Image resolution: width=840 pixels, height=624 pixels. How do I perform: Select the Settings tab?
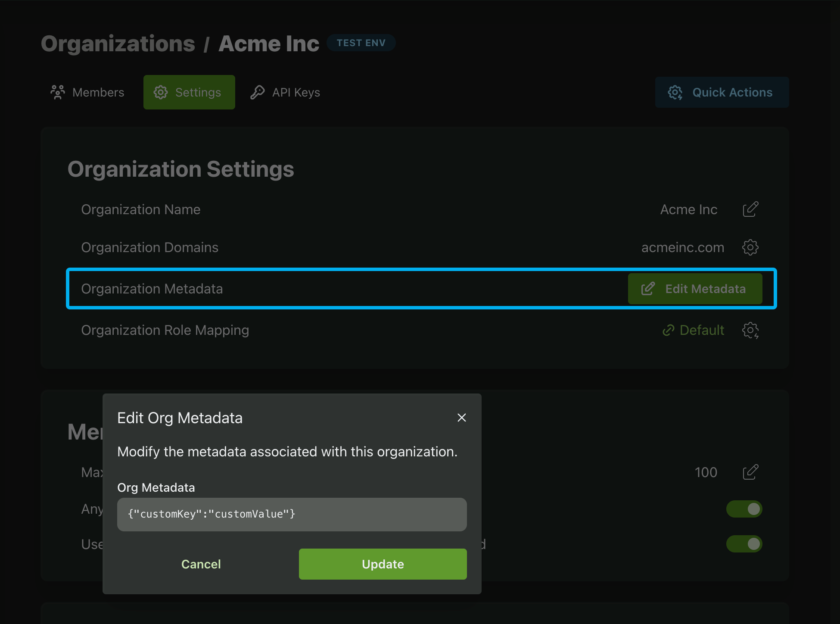(189, 92)
